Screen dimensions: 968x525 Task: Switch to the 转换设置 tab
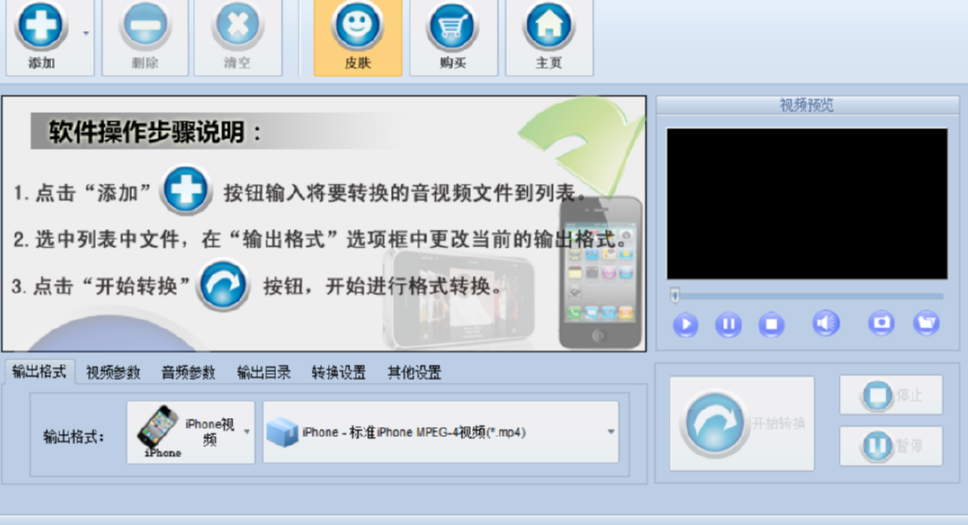coord(338,372)
